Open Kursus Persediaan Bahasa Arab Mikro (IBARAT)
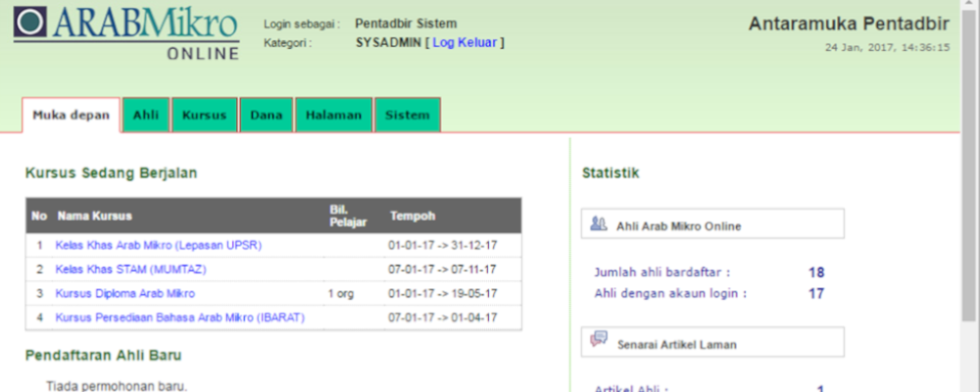 pyautogui.click(x=179, y=318)
